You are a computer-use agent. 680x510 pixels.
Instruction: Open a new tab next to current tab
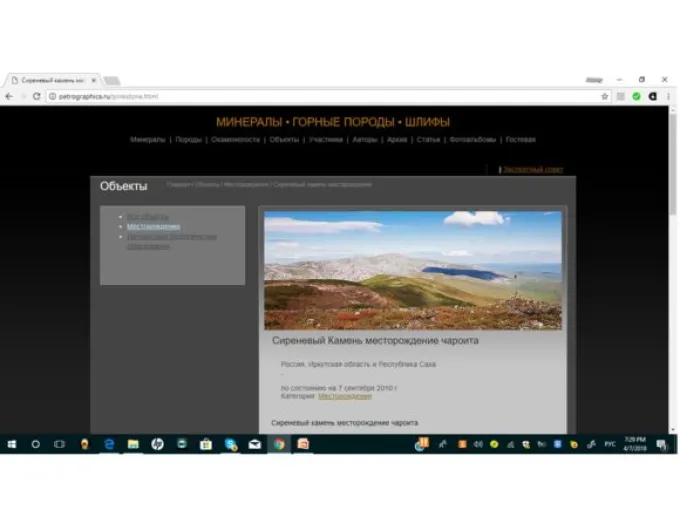click(112, 80)
